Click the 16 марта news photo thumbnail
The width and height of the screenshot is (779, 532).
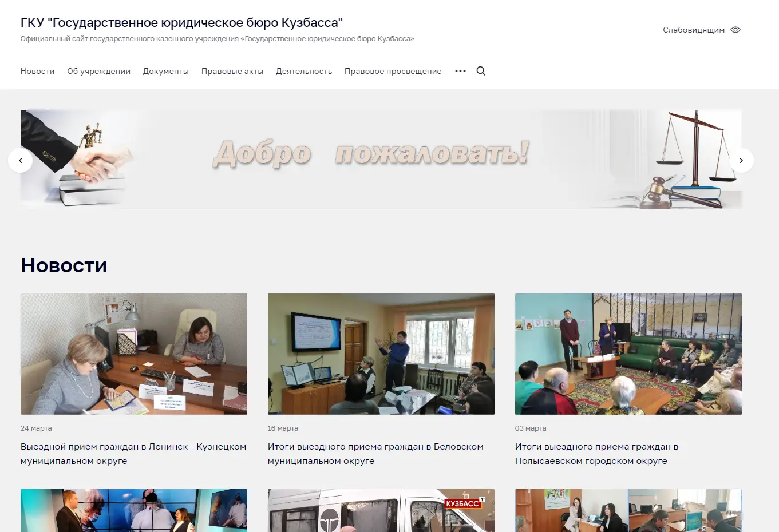click(381, 354)
